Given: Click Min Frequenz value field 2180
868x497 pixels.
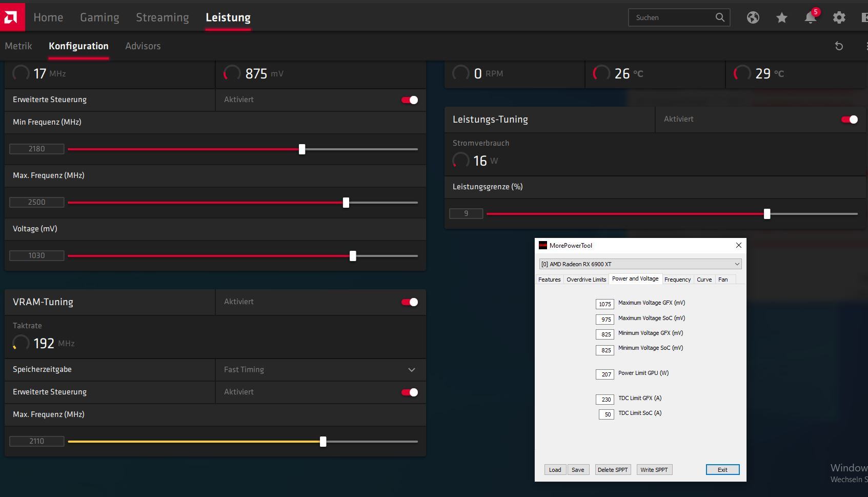Looking at the screenshot, I should (37, 149).
